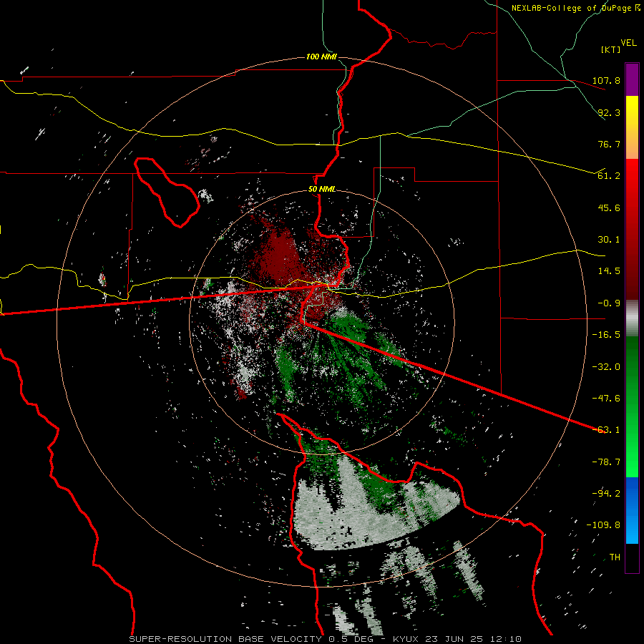Click the 100 NMI range ring label

click(321, 57)
